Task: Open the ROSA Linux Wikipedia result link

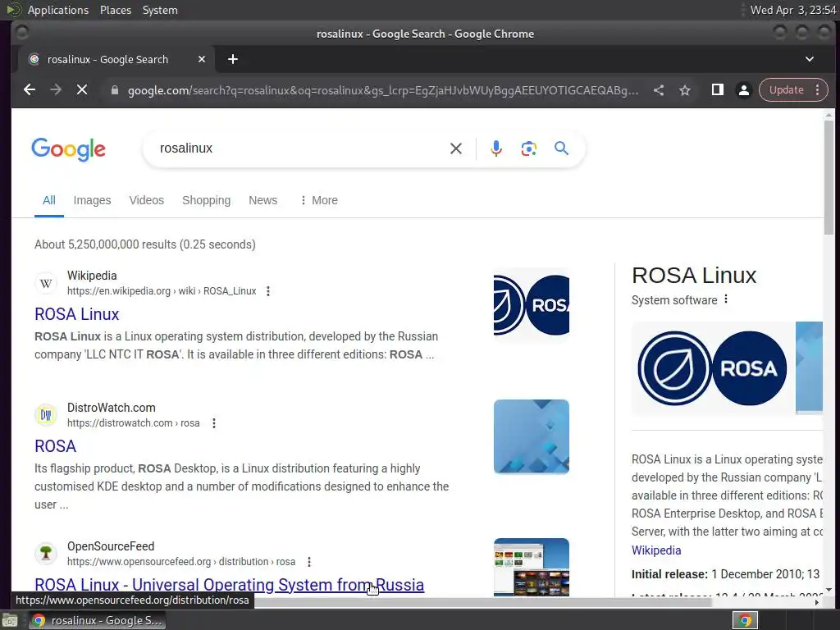Action: (76, 314)
